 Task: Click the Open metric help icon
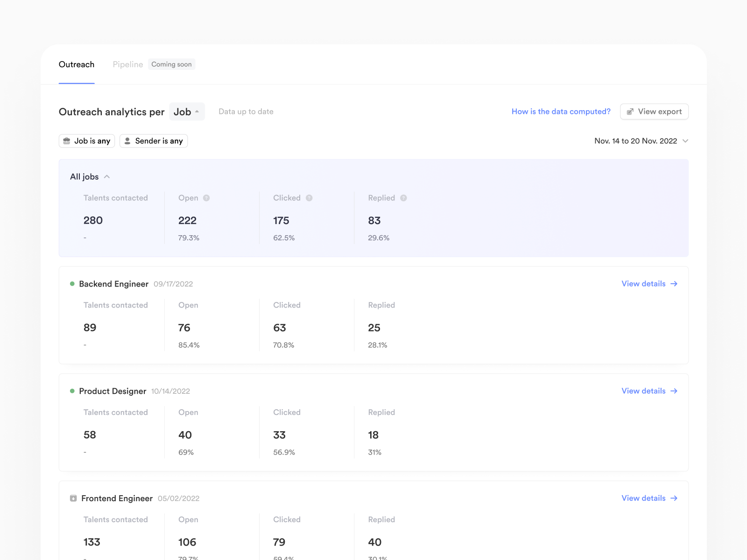(206, 198)
